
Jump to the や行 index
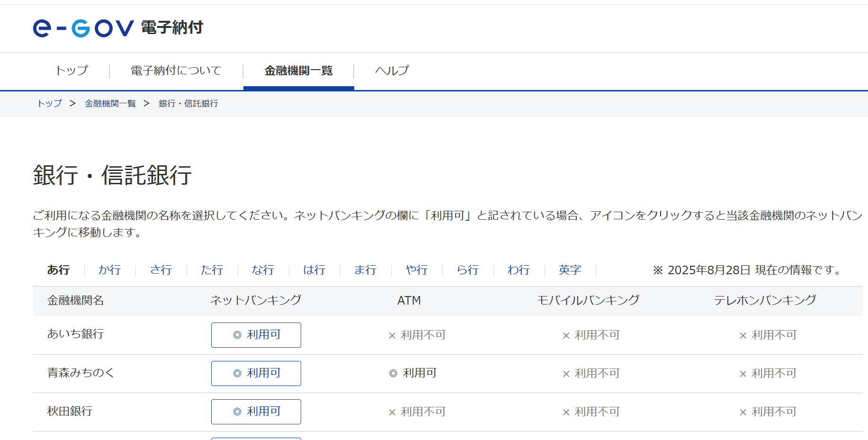(x=416, y=270)
